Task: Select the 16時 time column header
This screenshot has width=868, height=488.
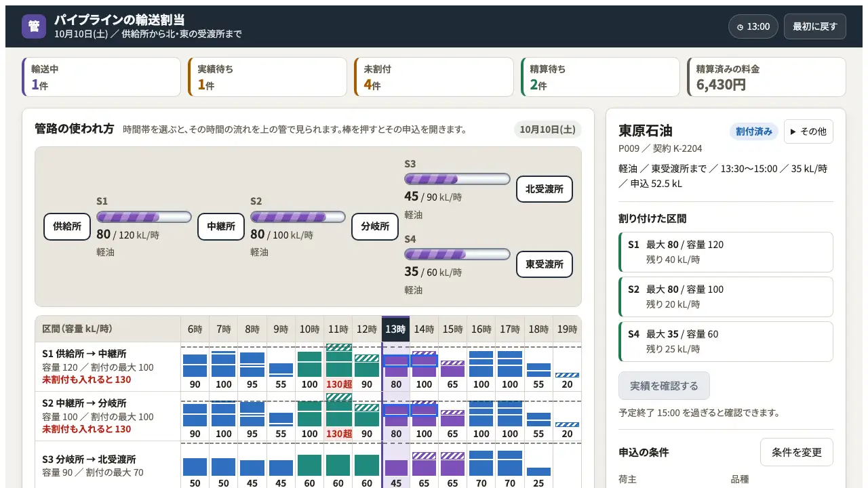Action: [x=481, y=329]
